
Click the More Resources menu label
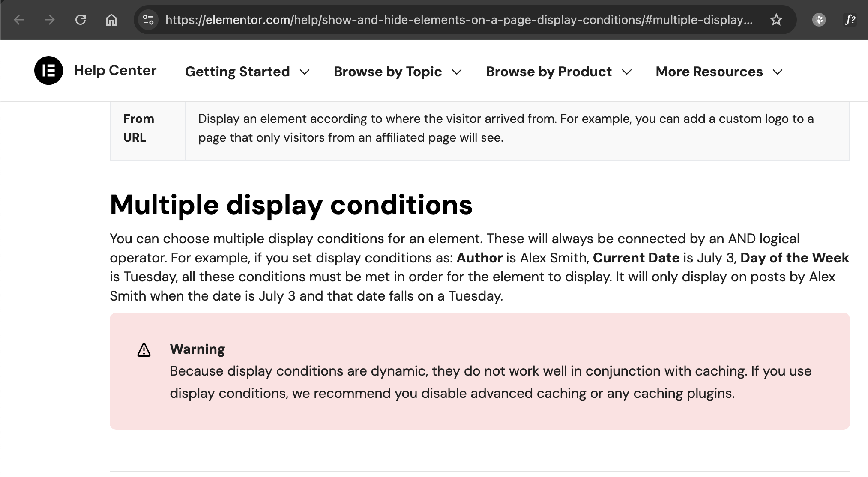(709, 72)
